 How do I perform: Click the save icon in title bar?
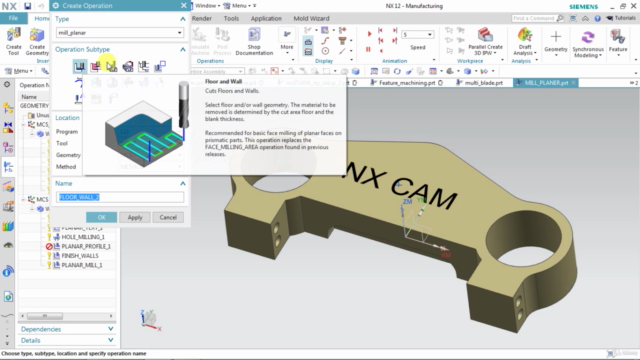[27, 6]
